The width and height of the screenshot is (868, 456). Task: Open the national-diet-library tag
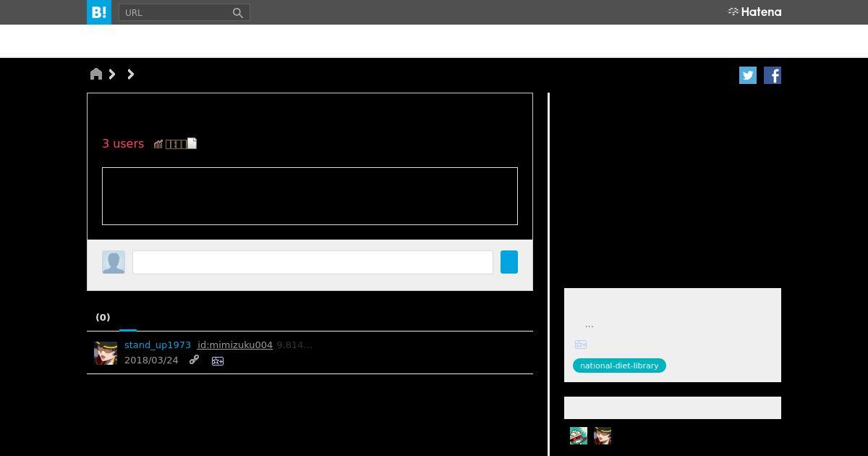619,366
